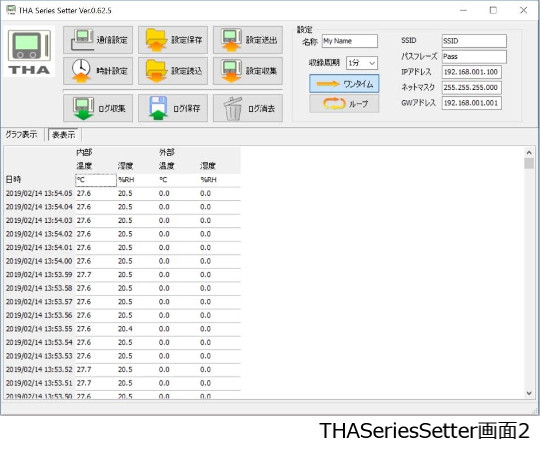Switch to the 表表示 tab
Image resolution: width=540 pixels, height=450 pixels.
click(63, 135)
